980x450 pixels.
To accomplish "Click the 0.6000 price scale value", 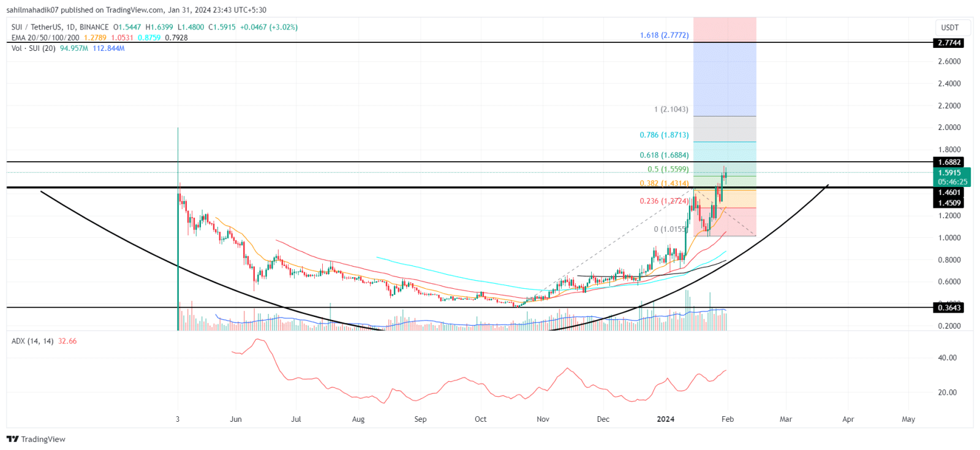I will point(949,282).
